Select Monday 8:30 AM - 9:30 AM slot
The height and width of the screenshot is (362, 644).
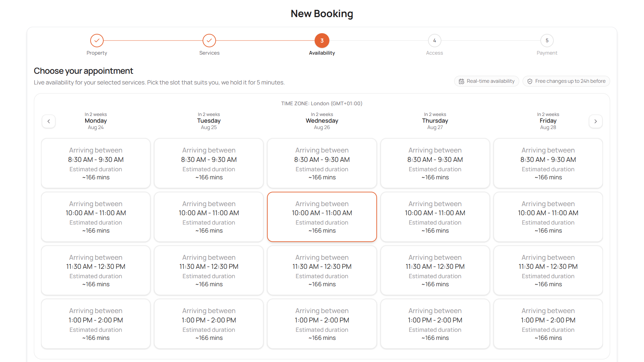point(96,163)
